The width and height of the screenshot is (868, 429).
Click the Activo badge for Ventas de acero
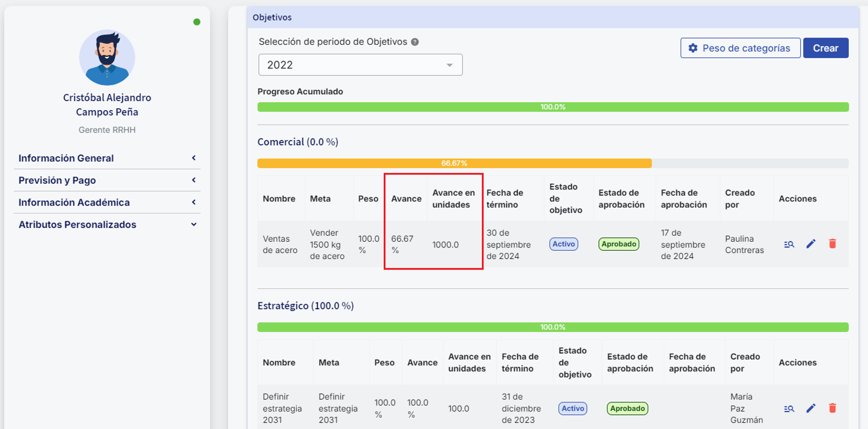[563, 244]
